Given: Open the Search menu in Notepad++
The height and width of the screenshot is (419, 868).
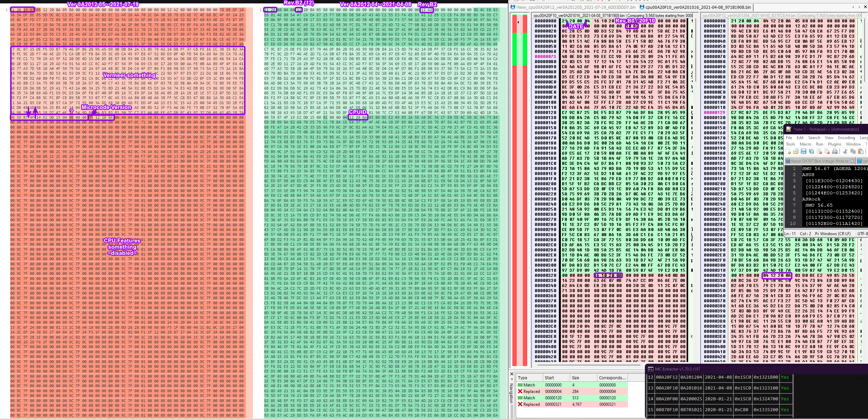Looking at the screenshot, I should 814,138.
